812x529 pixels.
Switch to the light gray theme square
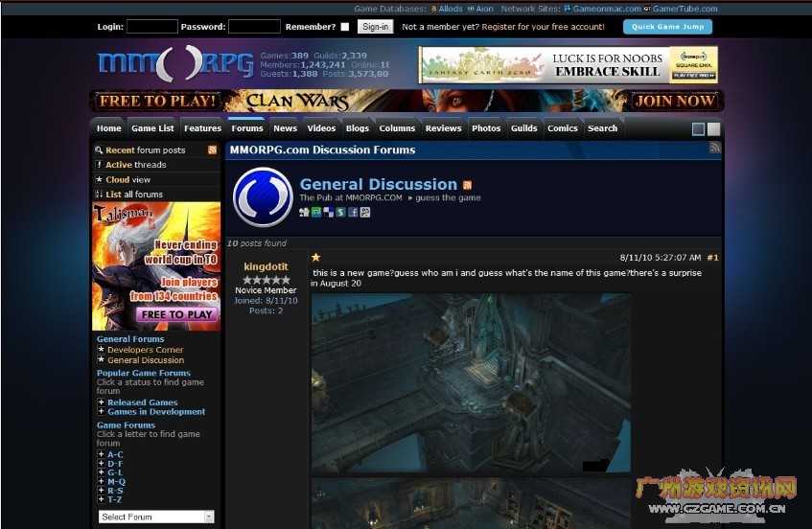coord(713,128)
